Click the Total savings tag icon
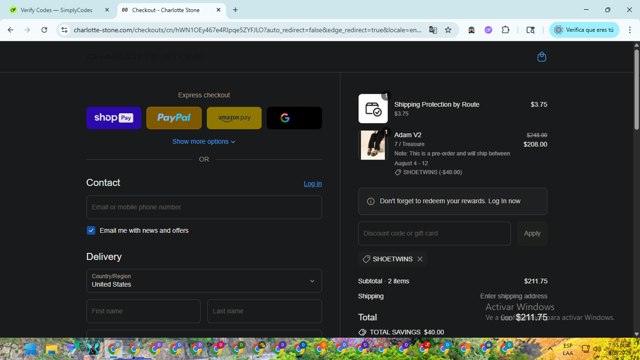Image resolution: width=640 pixels, height=360 pixels. coord(362,332)
